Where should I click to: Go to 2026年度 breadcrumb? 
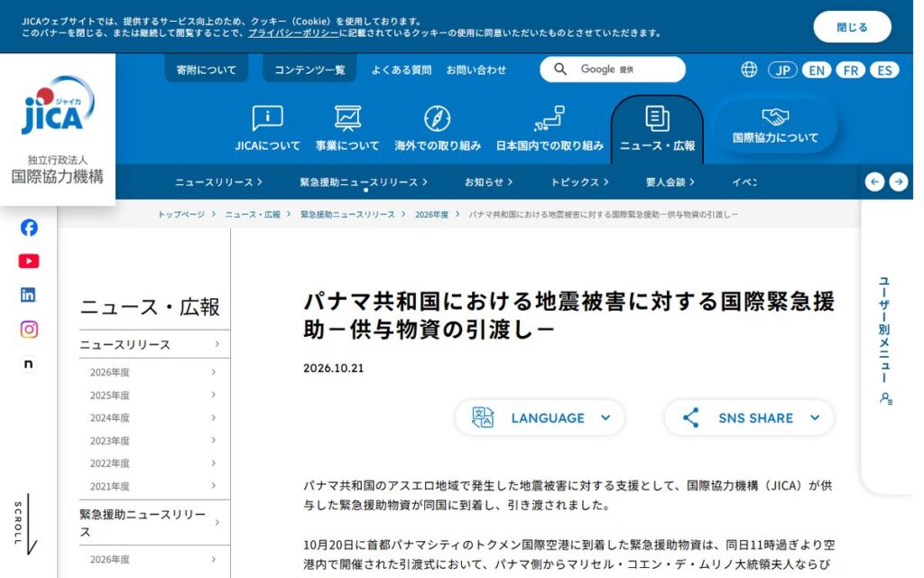coord(431,214)
